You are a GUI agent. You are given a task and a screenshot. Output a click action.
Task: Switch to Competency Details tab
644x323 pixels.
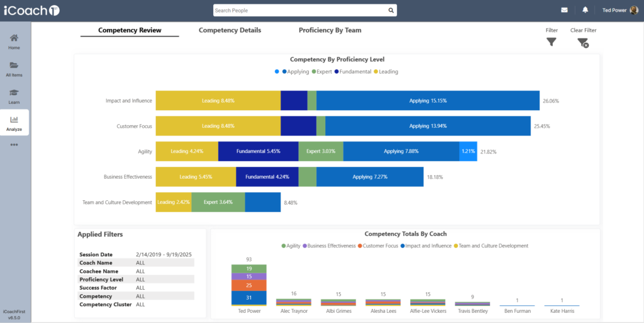[x=230, y=30]
